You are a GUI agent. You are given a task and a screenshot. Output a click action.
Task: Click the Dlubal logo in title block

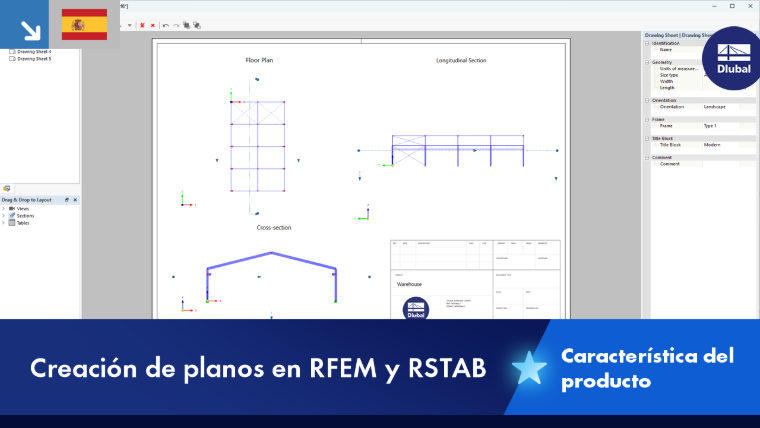click(415, 308)
